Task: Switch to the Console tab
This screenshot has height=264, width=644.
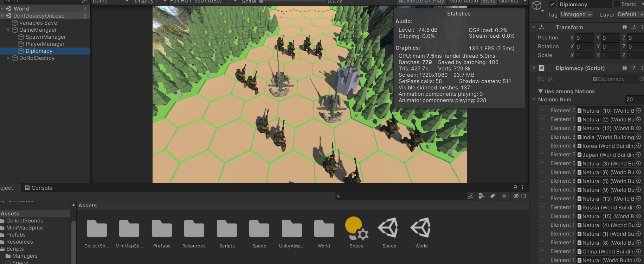Action: coord(39,188)
